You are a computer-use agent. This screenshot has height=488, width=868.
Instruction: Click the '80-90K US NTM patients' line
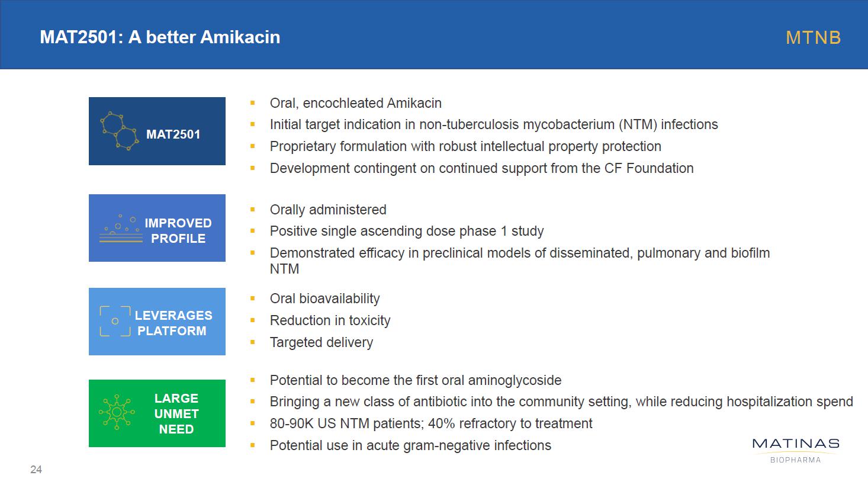pos(430,423)
